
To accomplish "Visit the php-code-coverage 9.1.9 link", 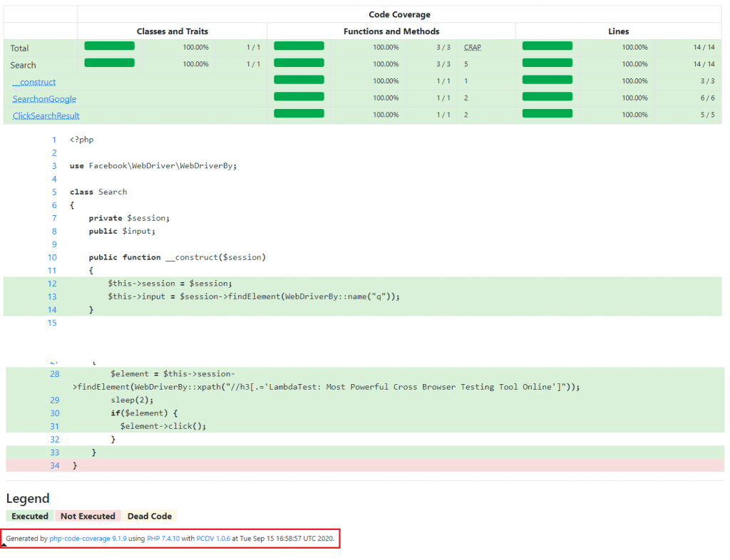I will tap(88, 539).
